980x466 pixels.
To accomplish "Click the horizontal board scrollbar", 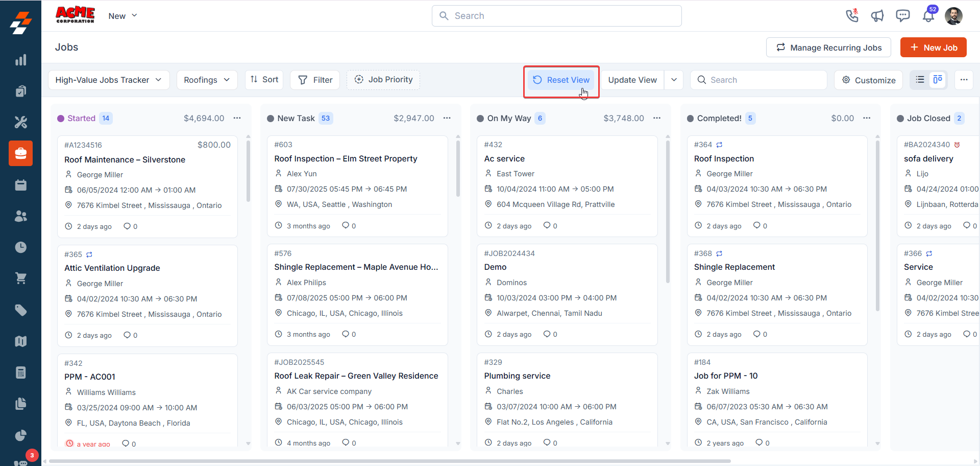I will pos(390,461).
